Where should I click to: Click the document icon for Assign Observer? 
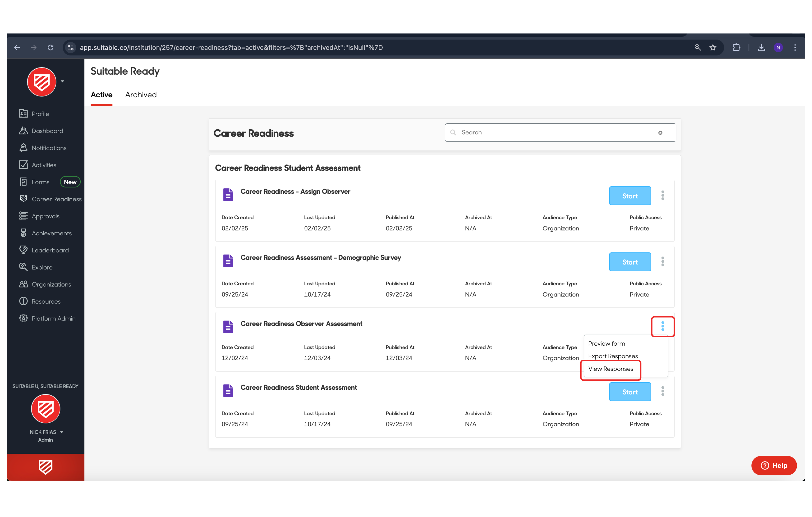[228, 195]
